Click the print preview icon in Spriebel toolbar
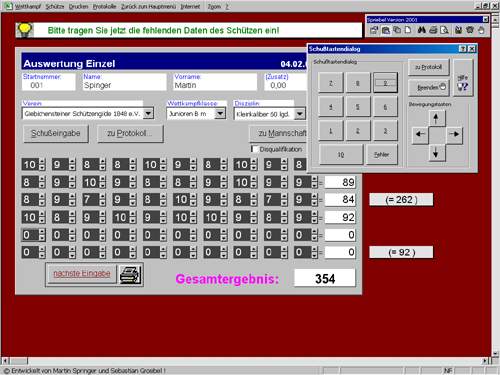The image size is (500, 375). click(x=444, y=30)
